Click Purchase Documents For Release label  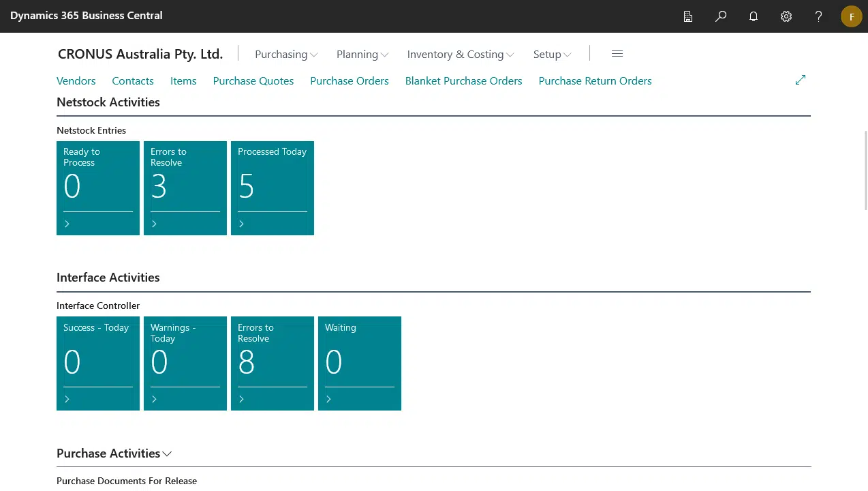(127, 481)
